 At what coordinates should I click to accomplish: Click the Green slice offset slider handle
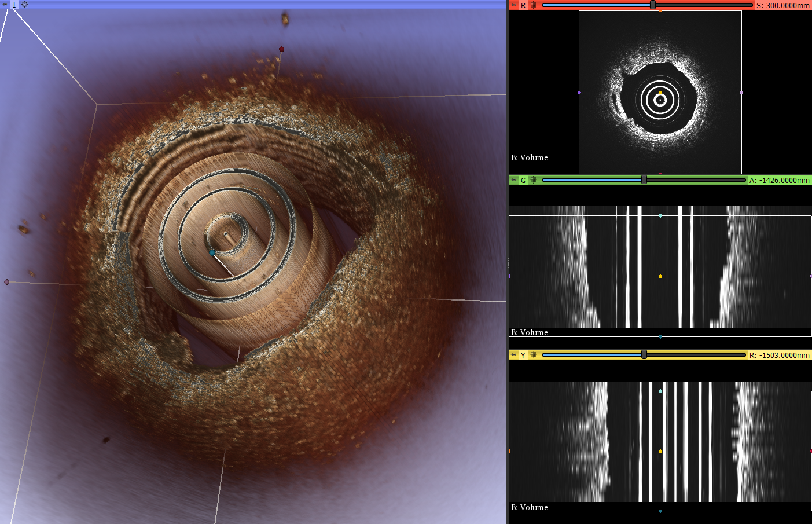[644, 180]
